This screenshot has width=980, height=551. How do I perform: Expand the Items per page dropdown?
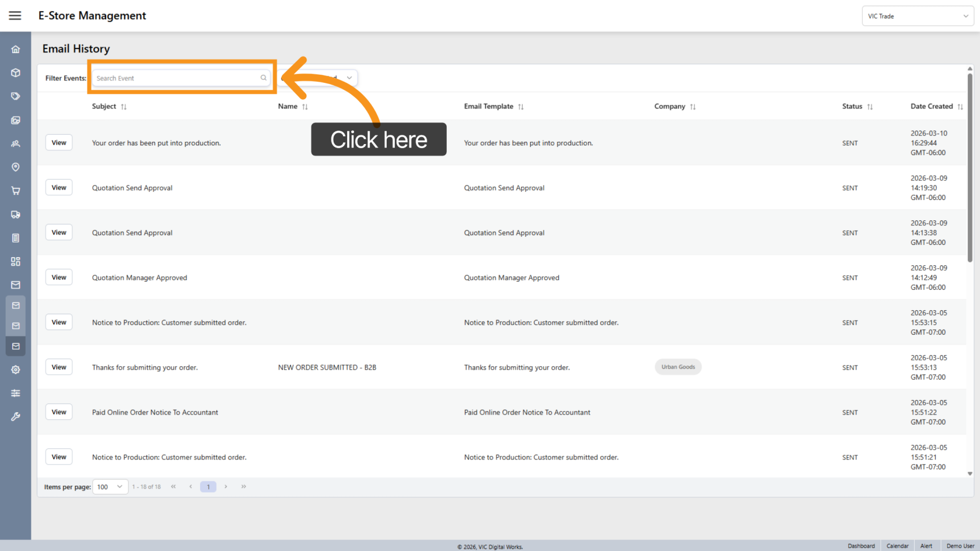click(110, 487)
